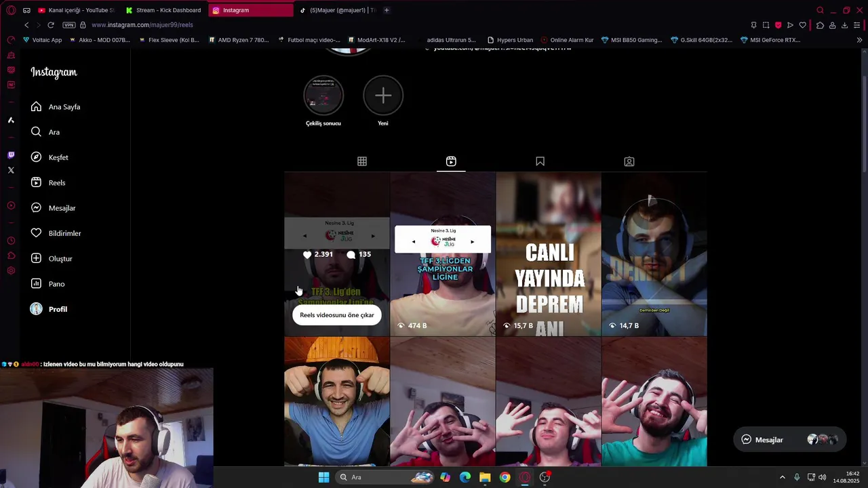Switch to the TikTok Majuer tab
The width and height of the screenshot is (868, 488).
(337, 10)
